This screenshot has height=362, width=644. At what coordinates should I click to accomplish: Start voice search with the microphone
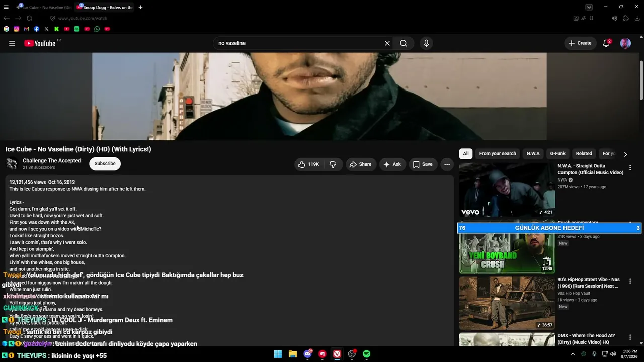click(426, 43)
